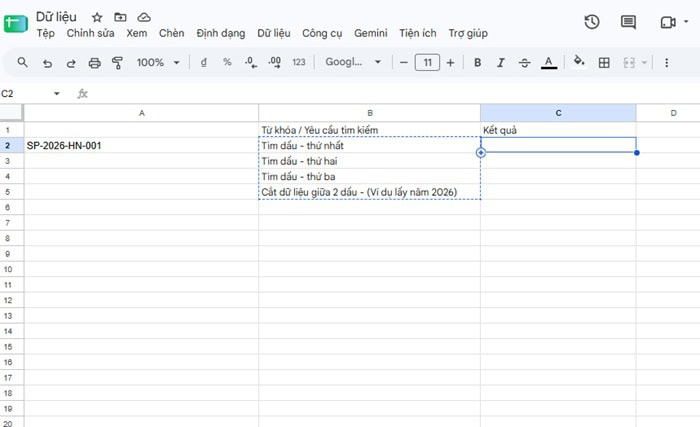Click the select-all corner box
This screenshot has height=427, width=700.
[x=11, y=113]
